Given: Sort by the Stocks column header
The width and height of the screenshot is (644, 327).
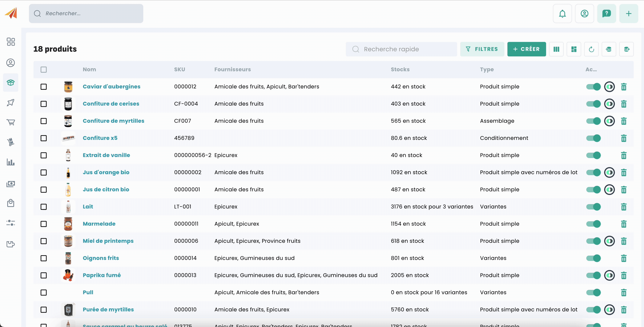Looking at the screenshot, I should point(400,70).
